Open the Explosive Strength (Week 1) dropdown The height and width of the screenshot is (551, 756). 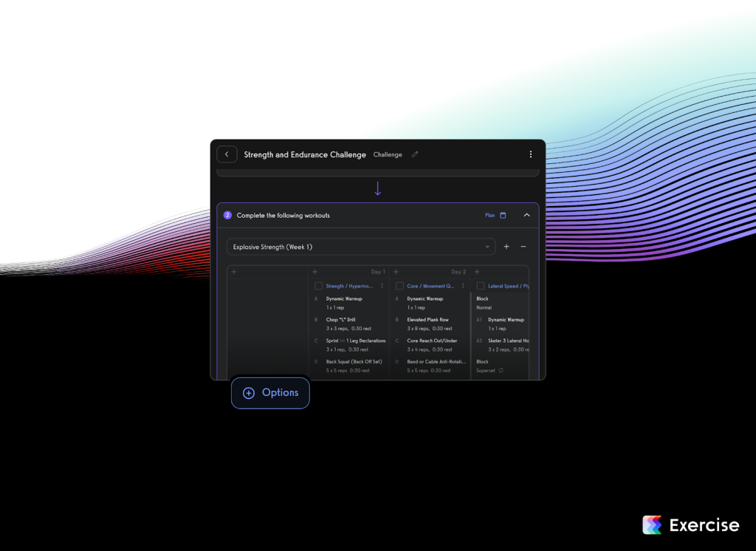[360, 247]
